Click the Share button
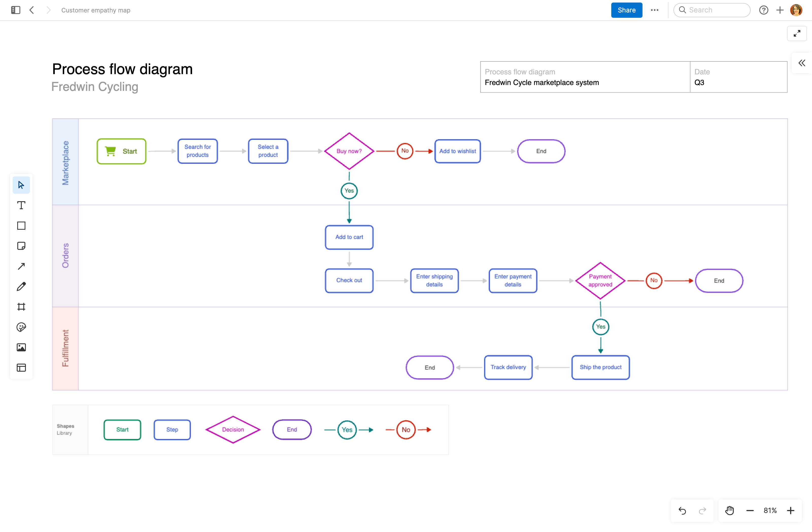The width and height of the screenshot is (812, 532). tap(627, 10)
